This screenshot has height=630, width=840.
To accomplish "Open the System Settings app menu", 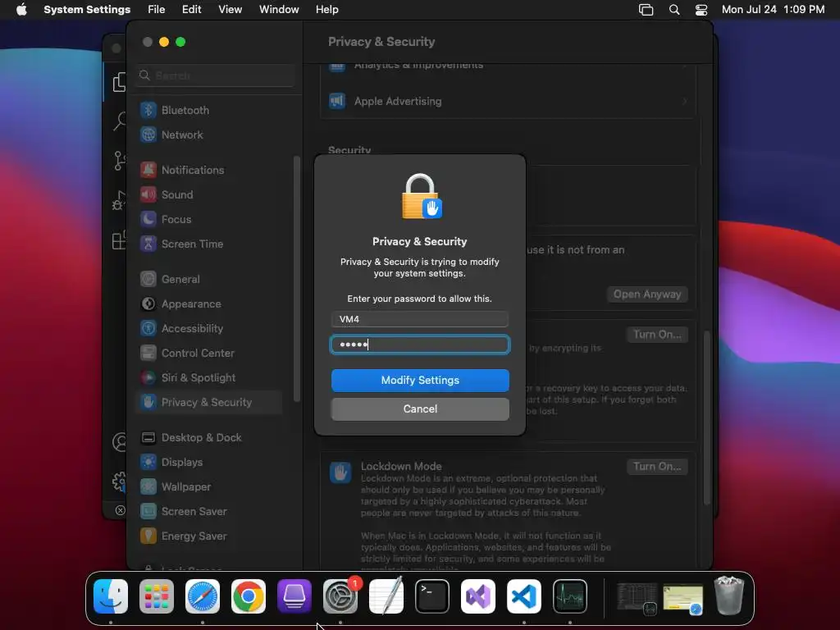I will (x=87, y=10).
